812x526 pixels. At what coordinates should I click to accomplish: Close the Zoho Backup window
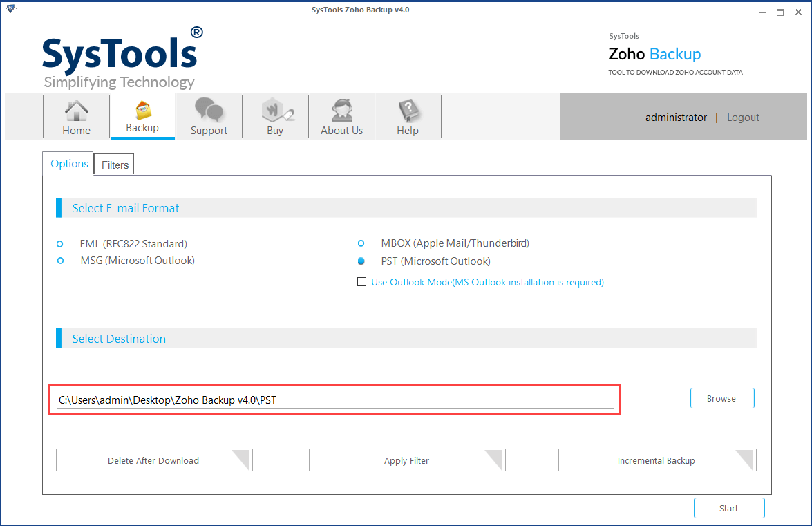pyautogui.click(x=798, y=12)
